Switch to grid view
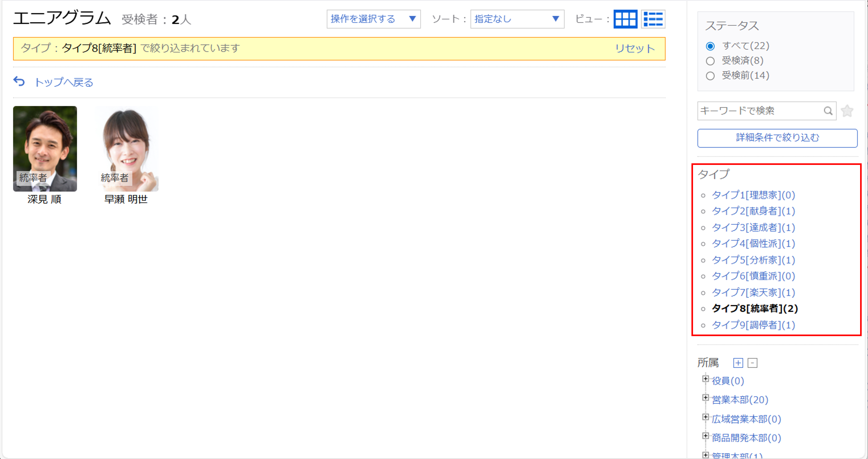 (x=625, y=19)
